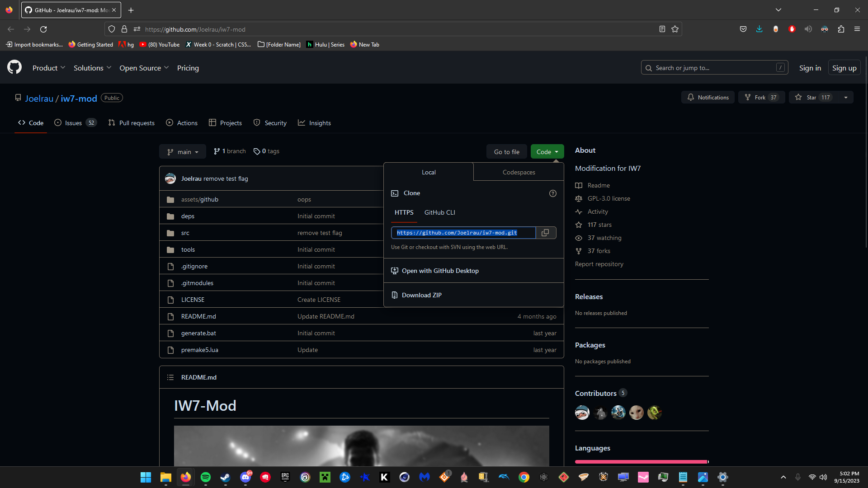Switch to the Codespaces tab
Viewport: 868px width, 488px height.
pos(519,172)
